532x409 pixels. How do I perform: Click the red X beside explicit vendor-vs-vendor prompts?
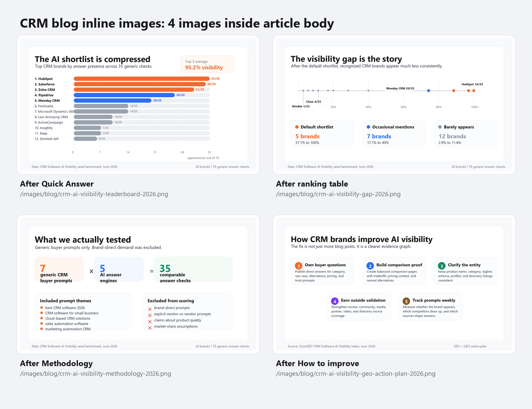[x=150, y=315]
